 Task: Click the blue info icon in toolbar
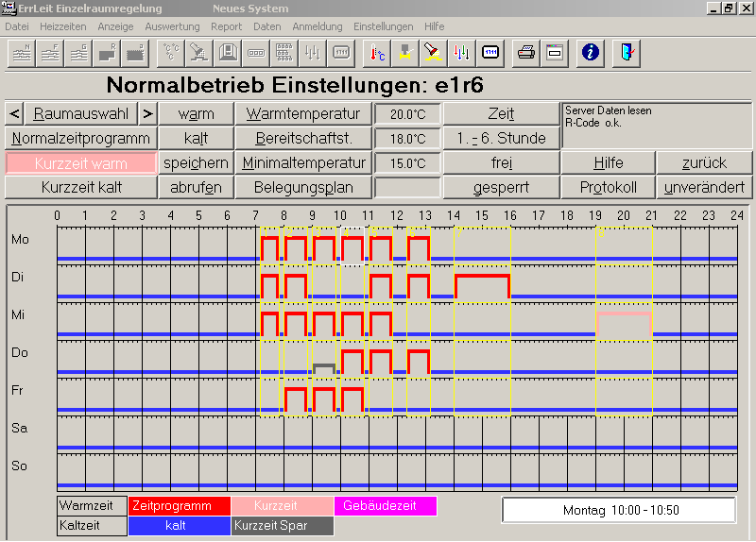click(591, 52)
